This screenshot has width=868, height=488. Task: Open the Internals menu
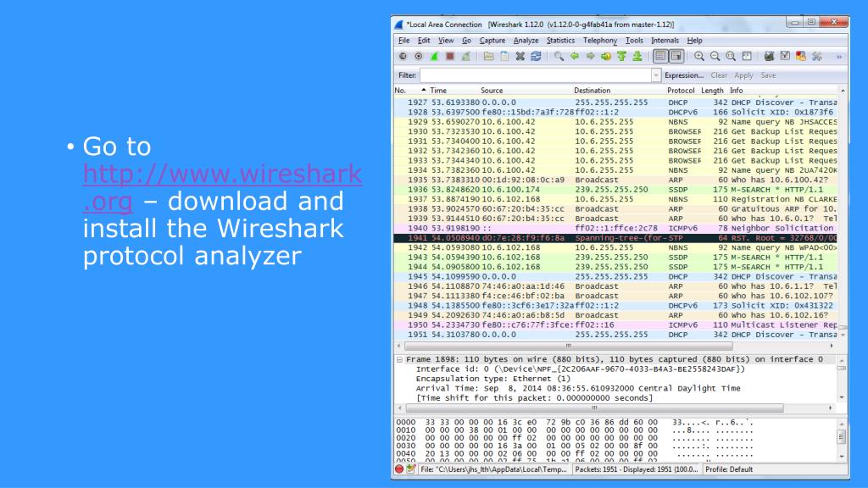click(665, 41)
